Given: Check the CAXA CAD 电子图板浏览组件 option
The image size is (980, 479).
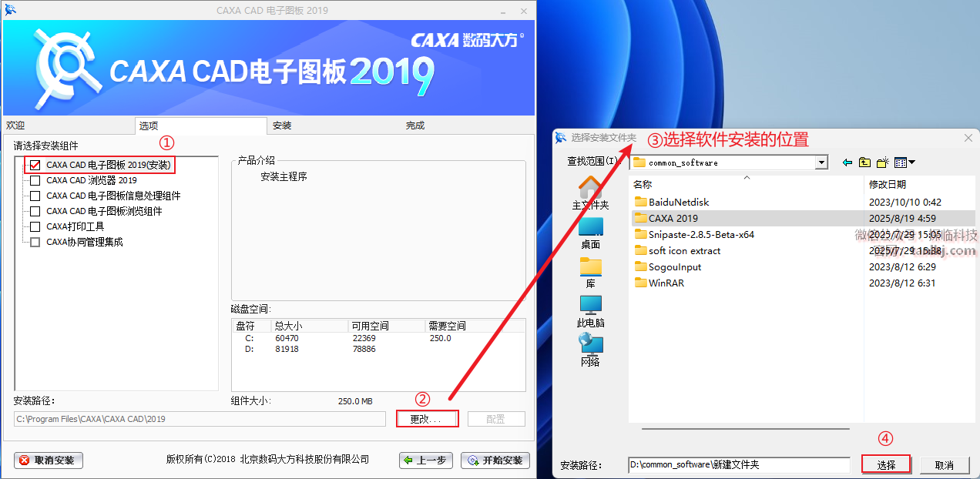Looking at the screenshot, I should point(35,211).
